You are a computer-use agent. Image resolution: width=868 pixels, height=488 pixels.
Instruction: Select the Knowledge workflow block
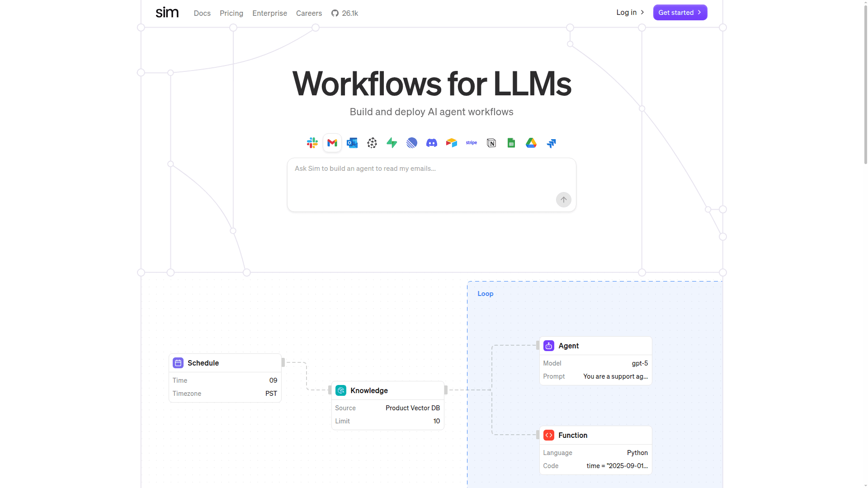tap(387, 390)
